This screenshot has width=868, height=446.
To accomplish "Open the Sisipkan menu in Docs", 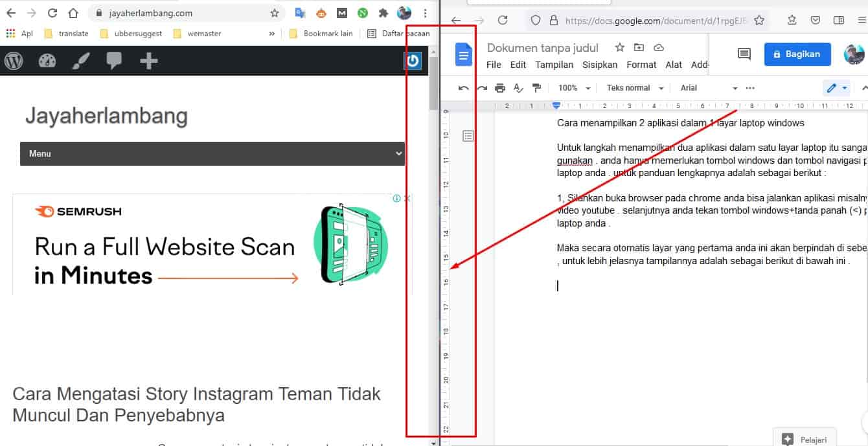I will tap(600, 65).
